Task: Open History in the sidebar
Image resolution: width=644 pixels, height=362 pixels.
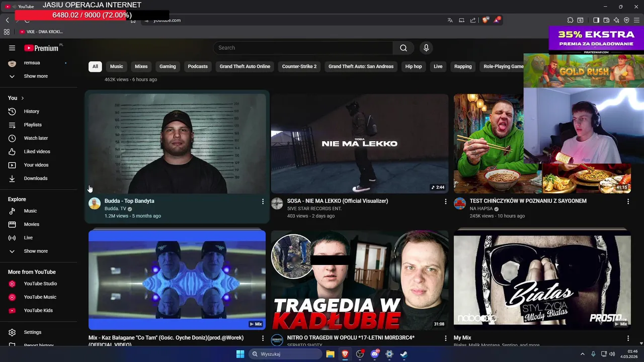Action: click(x=38, y=111)
